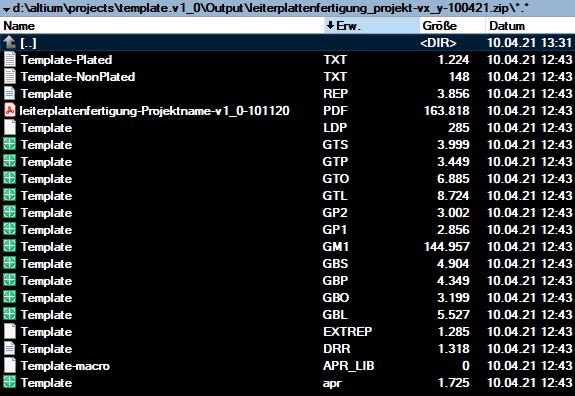
Task: Click the parent folder up-arrow icon
Action: 10,43
